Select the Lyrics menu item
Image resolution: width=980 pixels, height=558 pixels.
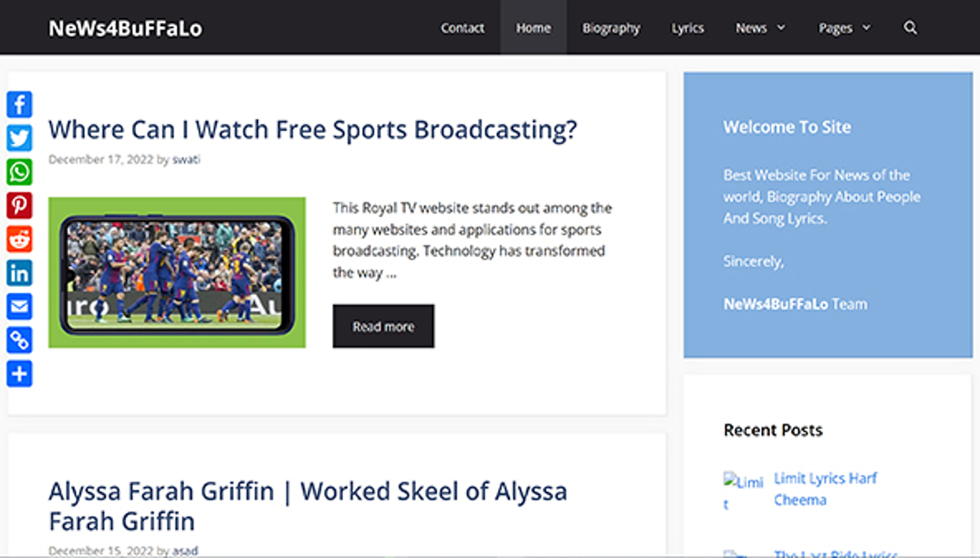pyautogui.click(x=687, y=28)
